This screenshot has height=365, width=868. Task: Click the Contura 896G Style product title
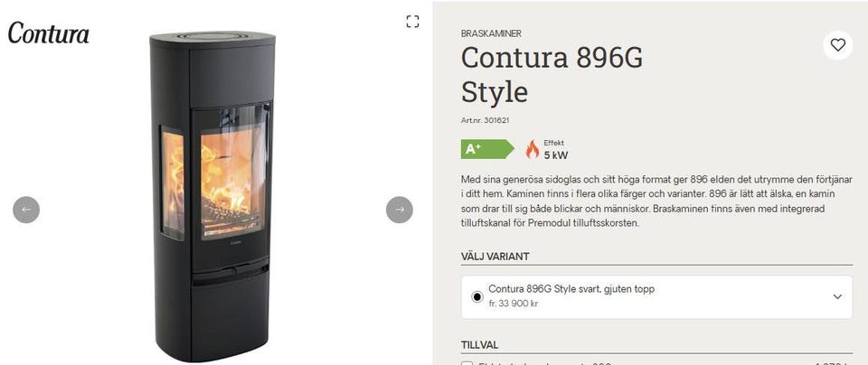point(552,75)
